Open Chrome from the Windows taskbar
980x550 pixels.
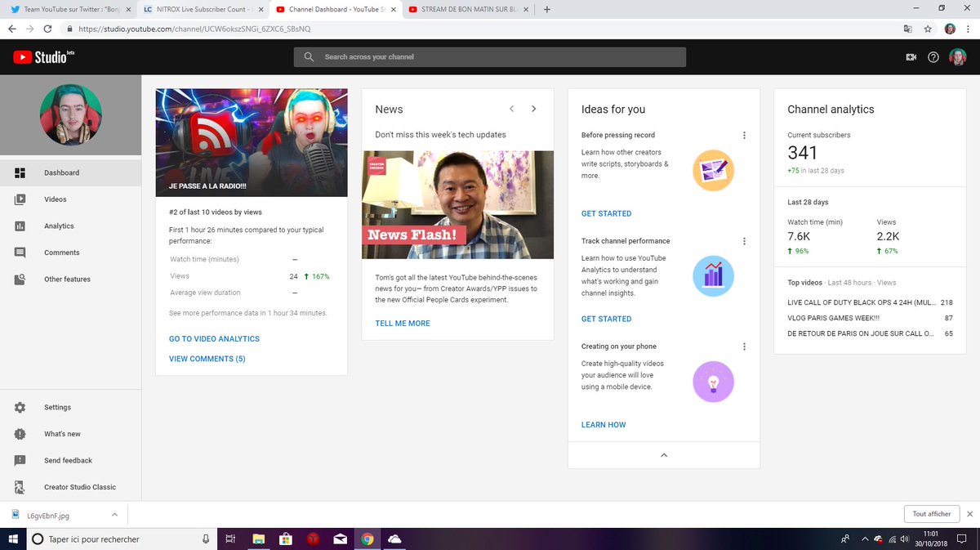click(367, 539)
